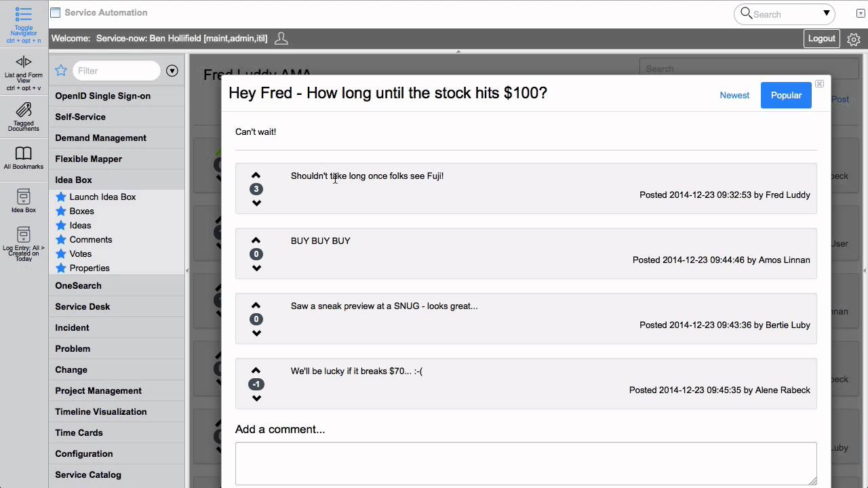Viewport: 868px width, 488px height.
Task: Collapse the Idea Box application menu
Action: [x=73, y=180]
